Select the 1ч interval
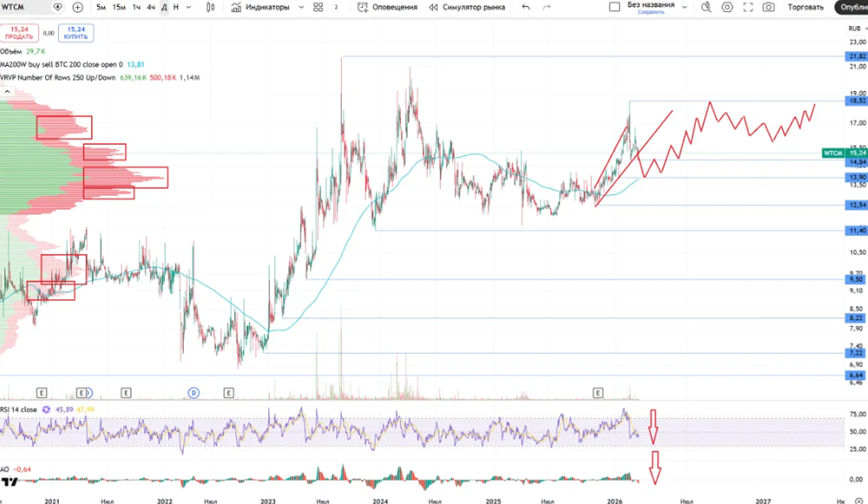The height and width of the screenshot is (504, 868). pyautogui.click(x=136, y=7)
